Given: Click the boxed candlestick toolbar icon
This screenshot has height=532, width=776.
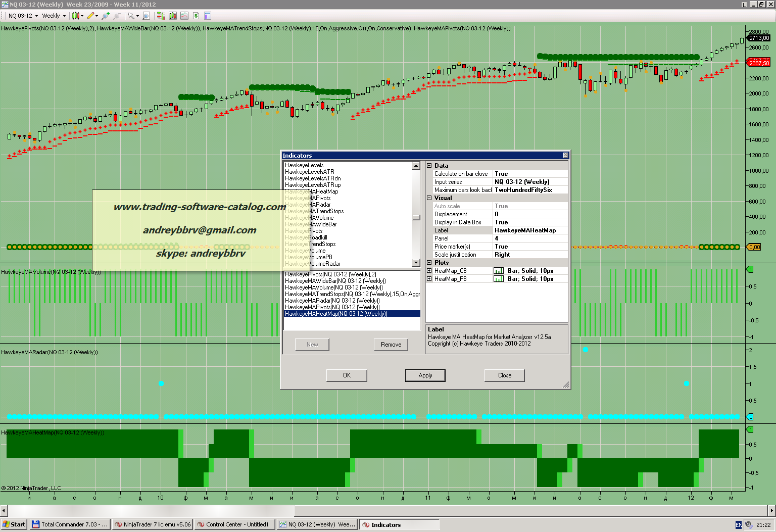Looking at the screenshot, I should 173,16.
